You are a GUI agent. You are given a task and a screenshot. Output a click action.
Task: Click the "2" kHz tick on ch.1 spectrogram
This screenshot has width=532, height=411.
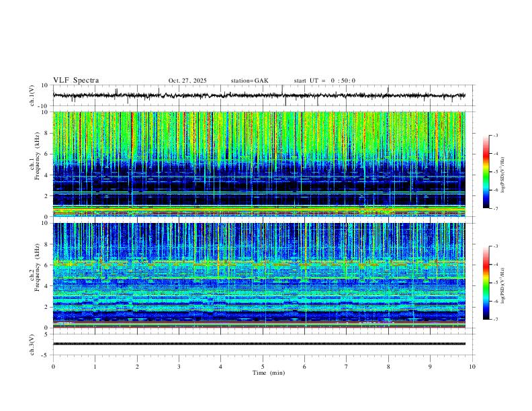point(47,196)
